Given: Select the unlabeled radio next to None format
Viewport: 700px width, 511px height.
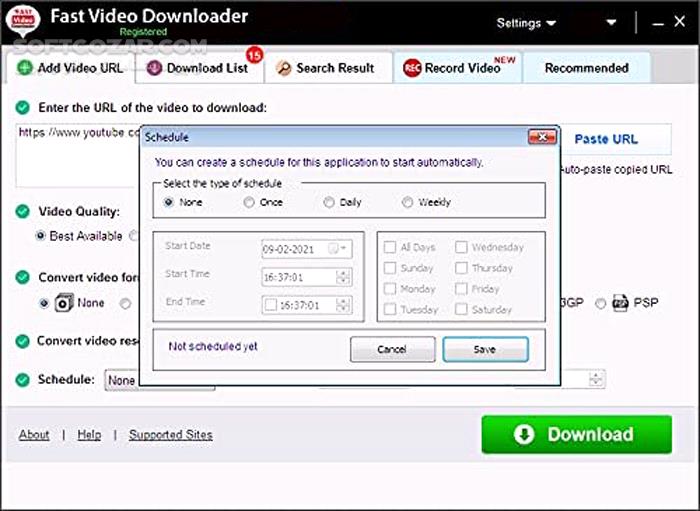Looking at the screenshot, I should (125, 303).
